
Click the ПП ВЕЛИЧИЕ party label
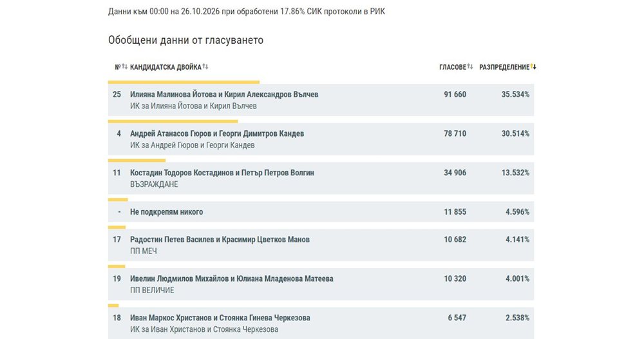point(152,290)
